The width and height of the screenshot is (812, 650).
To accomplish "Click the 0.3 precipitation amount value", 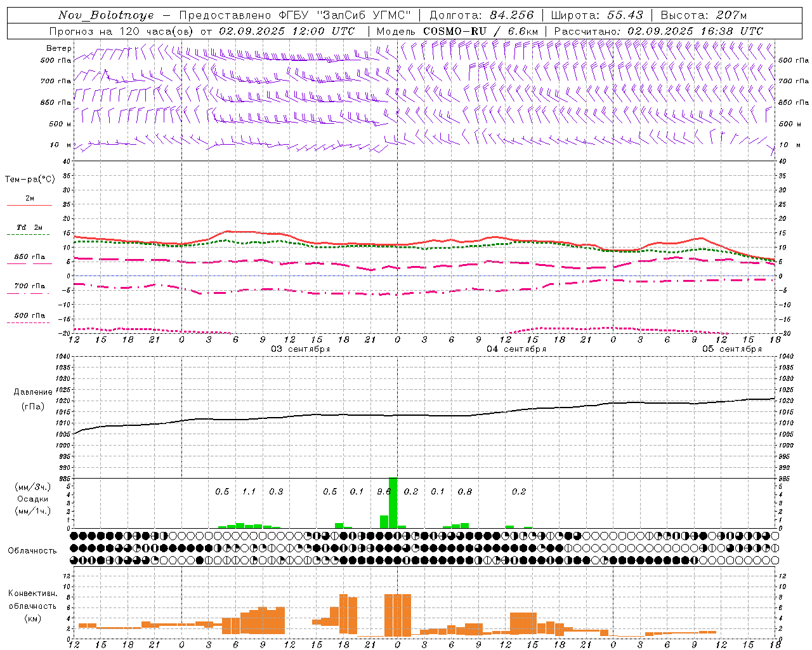I will coord(276,491).
